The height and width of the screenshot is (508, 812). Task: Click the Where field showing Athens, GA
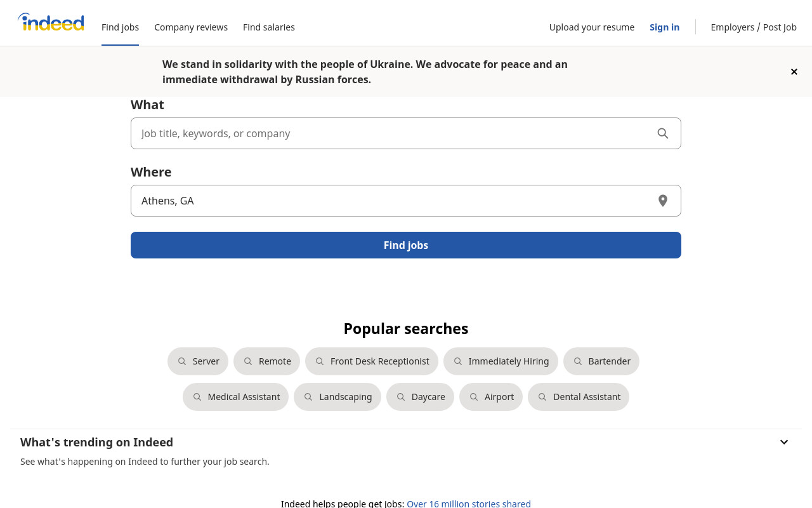(406, 201)
